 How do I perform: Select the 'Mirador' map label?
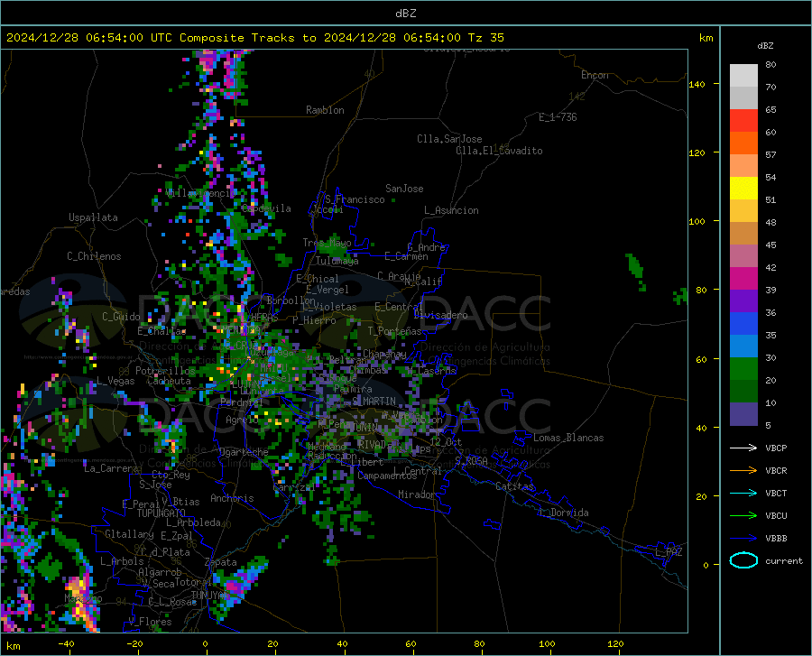point(417,494)
